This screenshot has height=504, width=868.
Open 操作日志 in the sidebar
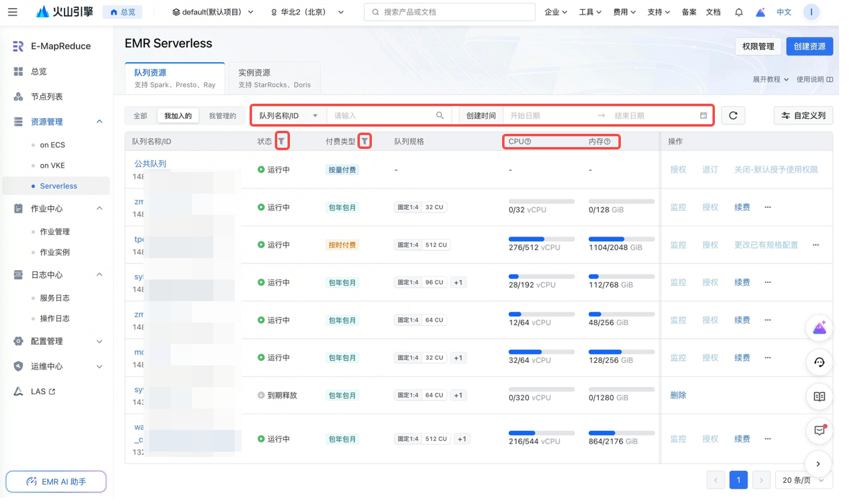56,318
